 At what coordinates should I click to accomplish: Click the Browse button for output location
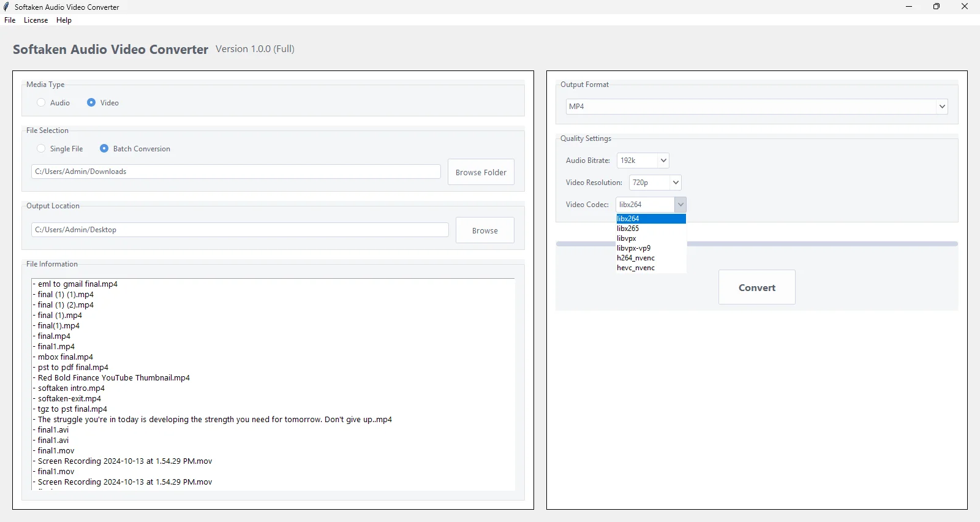pyautogui.click(x=484, y=230)
